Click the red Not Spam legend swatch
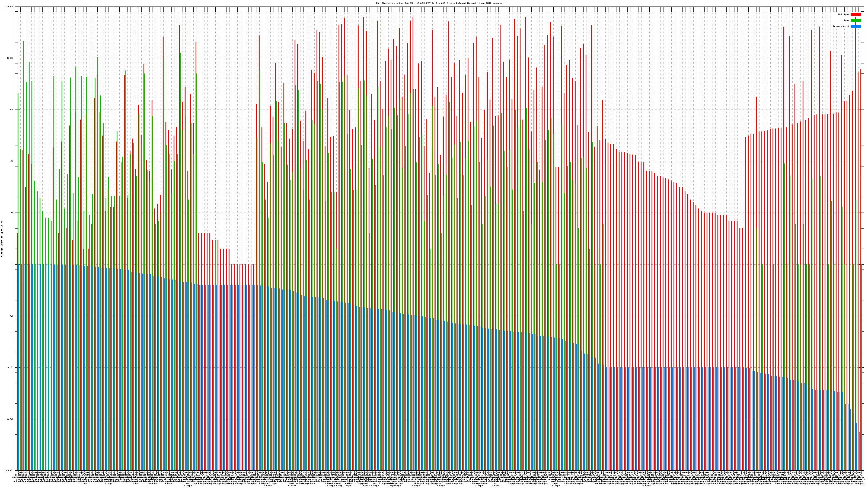 point(856,14)
